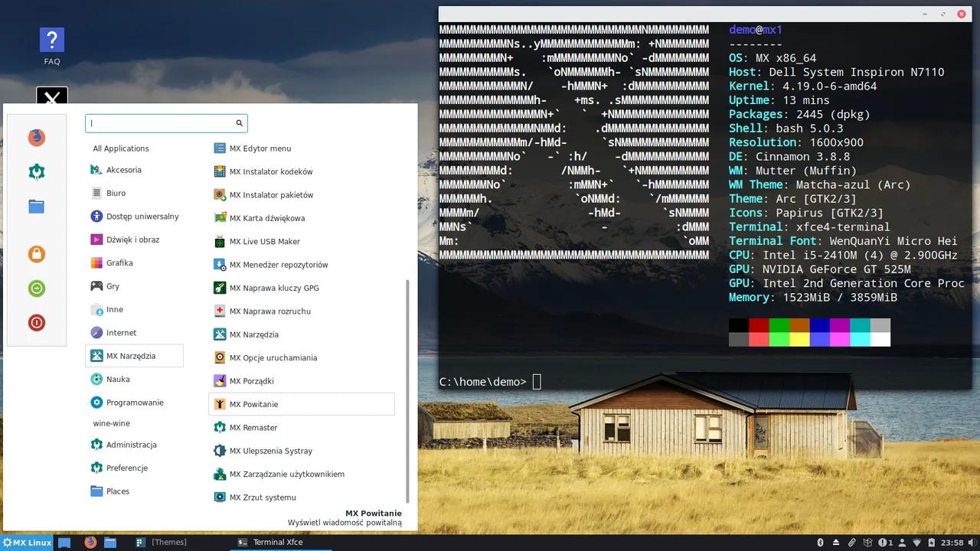
Task: Open the notifications alert tray icon
Action: (x=885, y=543)
